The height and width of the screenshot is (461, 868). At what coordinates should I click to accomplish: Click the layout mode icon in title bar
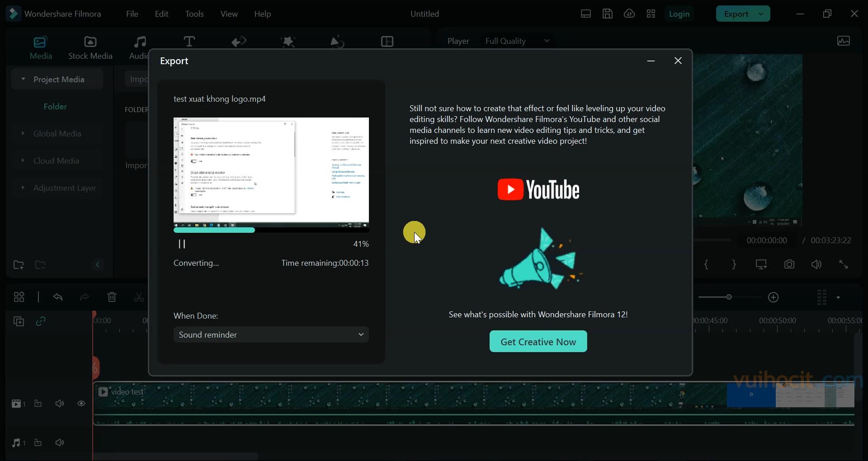click(586, 14)
